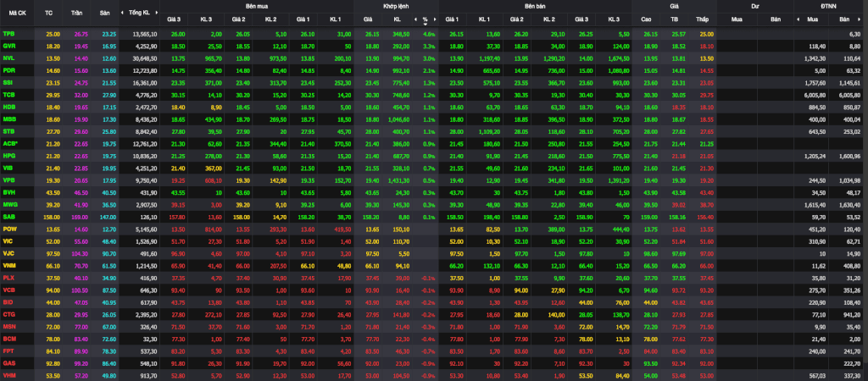The width and height of the screenshot is (868, 381).
Task: Click right arrow beside % column header
Action: point(435,19)
